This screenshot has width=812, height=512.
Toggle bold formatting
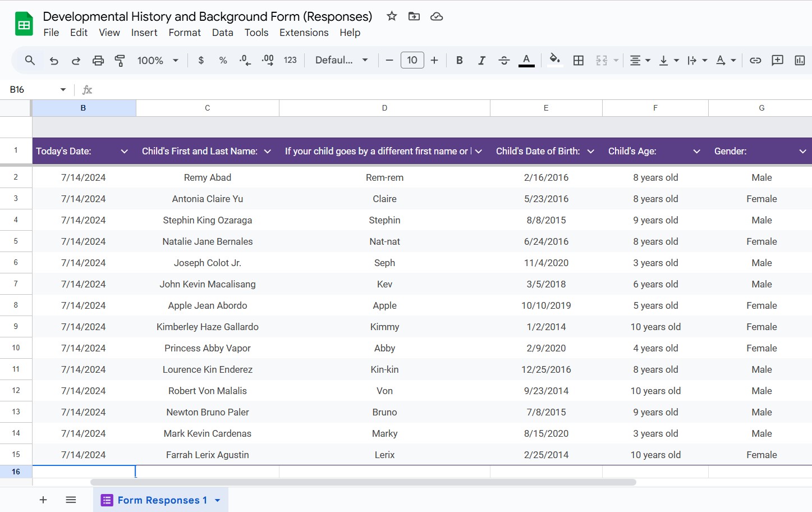[x=459, y=61]
